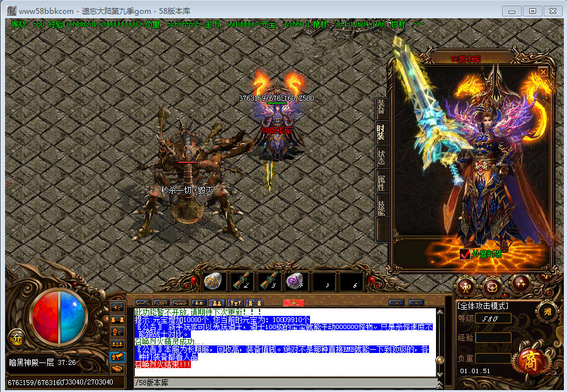Uncheck the 外显时装 checkbox
This screenshot has width=567, height=392.
(x=465, y=254)
